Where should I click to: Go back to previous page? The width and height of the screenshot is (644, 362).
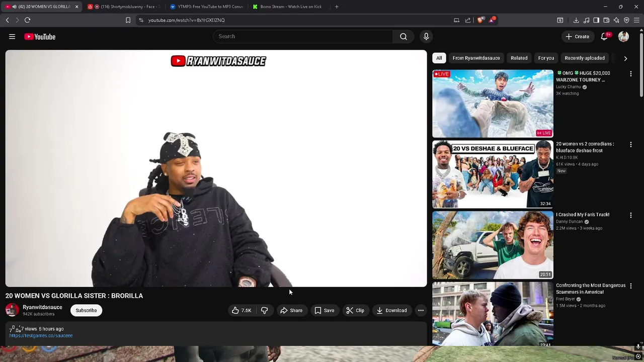coord(8,20)
